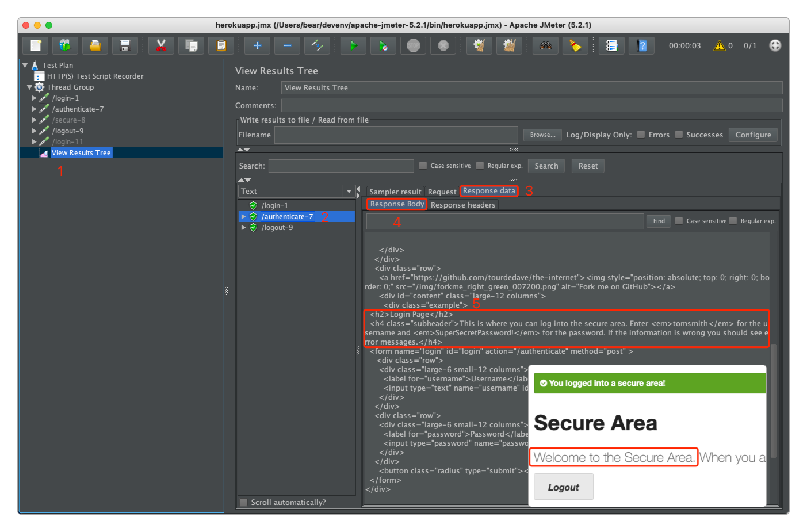Screen dimensions: 807x532
Task: Expand the /login-1 sampler in test plan
Action: click(34, 98)
